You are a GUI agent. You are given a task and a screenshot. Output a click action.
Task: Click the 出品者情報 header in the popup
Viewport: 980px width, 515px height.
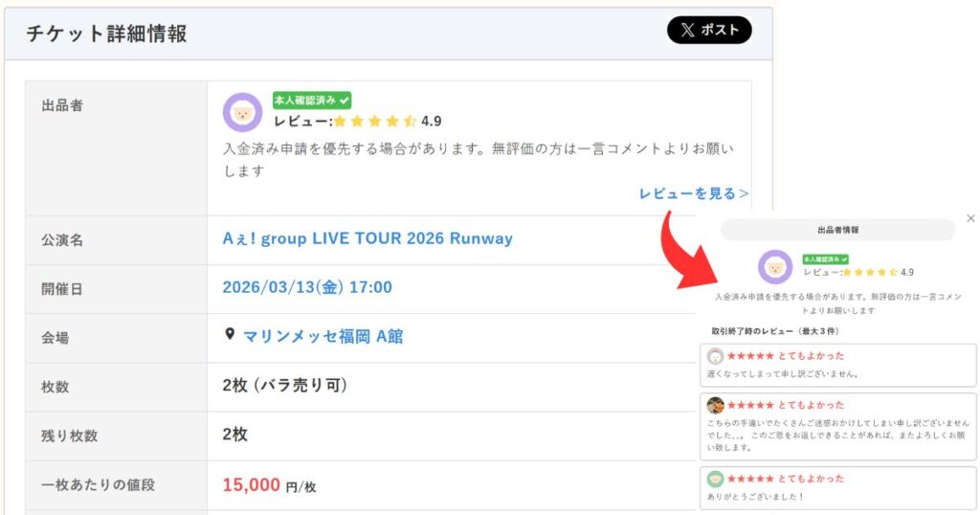[x=837, y=230]
